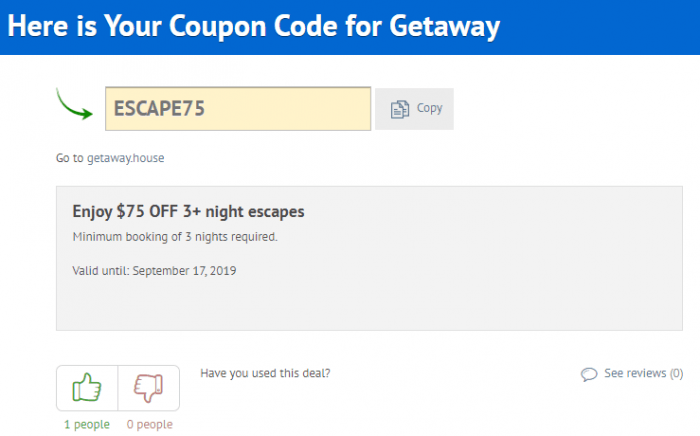Screen dimensions: 700x436
Task: Click the blue header banner
Action: [350, 27]
